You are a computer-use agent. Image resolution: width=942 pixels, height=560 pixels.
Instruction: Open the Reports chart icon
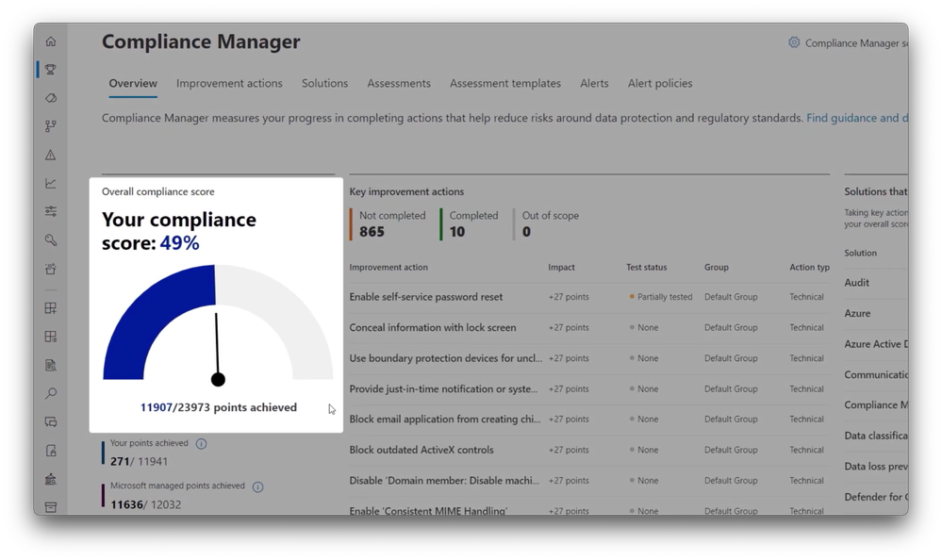pyautogui.click(x=51, y=183)
